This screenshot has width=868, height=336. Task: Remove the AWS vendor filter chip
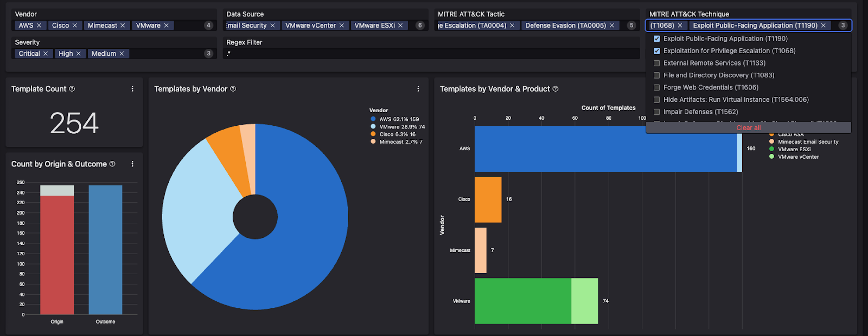pos(39,25)
